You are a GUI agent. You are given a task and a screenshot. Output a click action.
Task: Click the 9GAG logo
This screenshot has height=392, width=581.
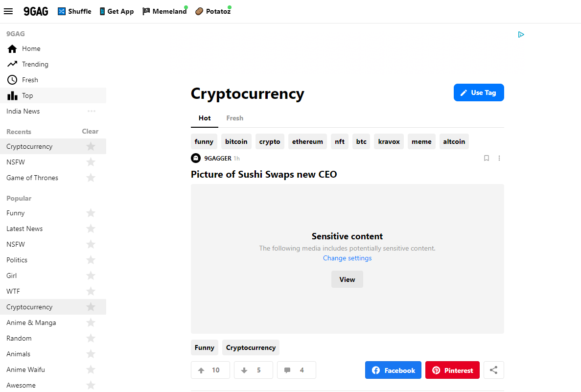coord(36,11)
